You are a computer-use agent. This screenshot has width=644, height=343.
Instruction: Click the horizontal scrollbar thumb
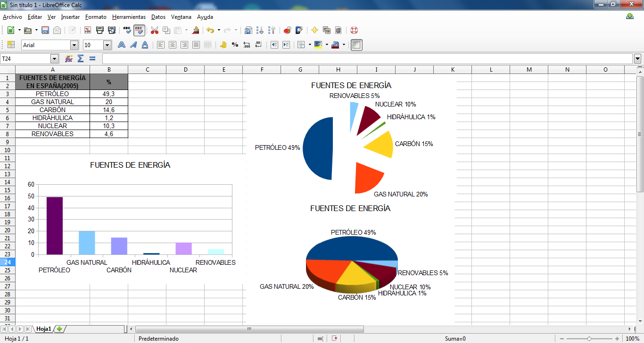coord(249,329)
